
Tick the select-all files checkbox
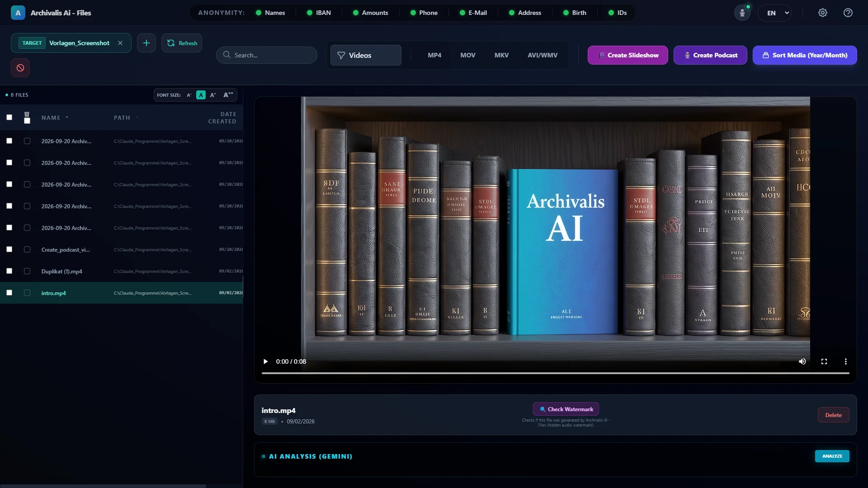click(x=9, y=117)
